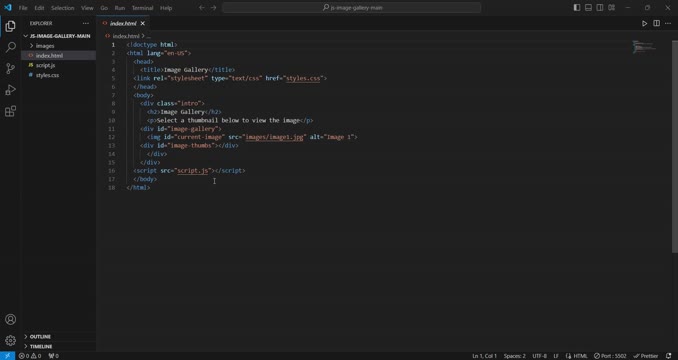This screenshot has height=360, width=678.
Task: Click the EXPLORER panel title
Action: pyautogui.click(x=41, y=23)
